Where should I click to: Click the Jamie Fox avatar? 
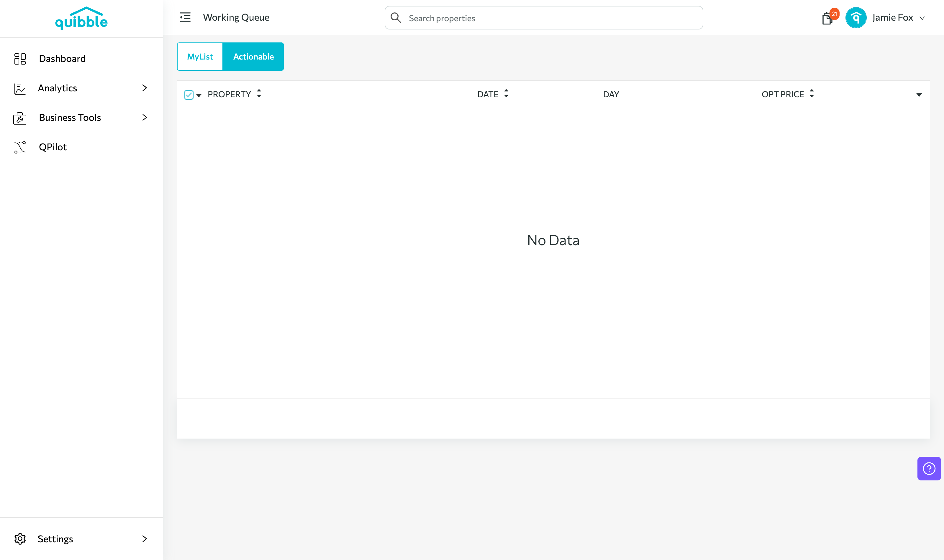tap(855, 18)
